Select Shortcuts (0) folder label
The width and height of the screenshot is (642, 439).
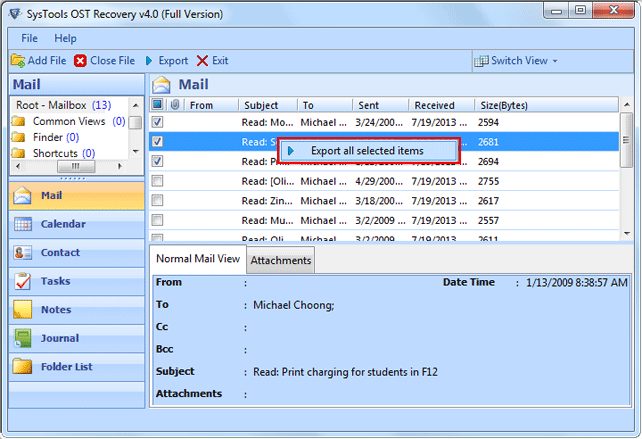64,153
